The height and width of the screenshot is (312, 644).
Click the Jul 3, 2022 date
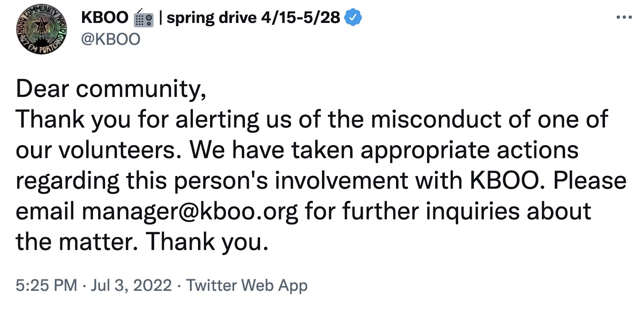[131, 285]
